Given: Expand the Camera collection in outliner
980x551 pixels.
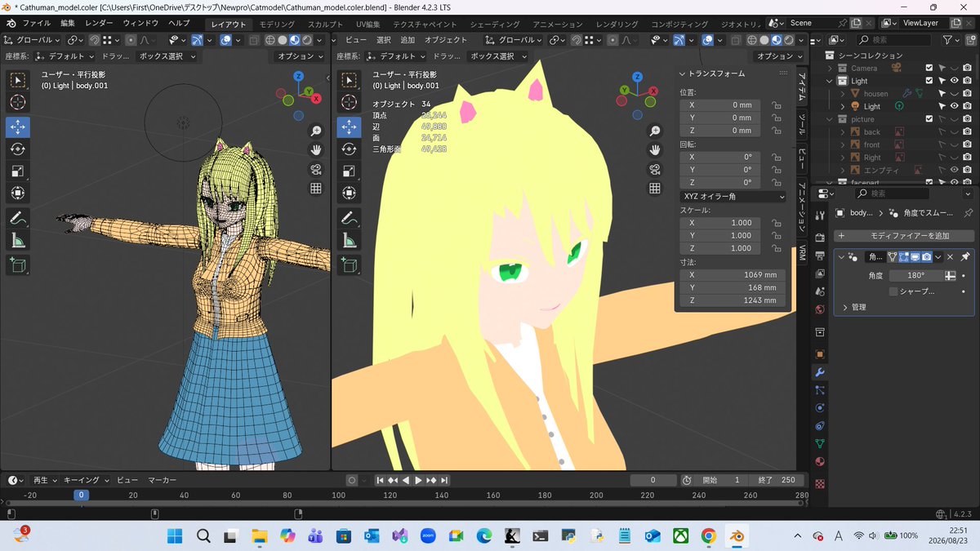Looking at the screenshot, I should coord(831,68).
